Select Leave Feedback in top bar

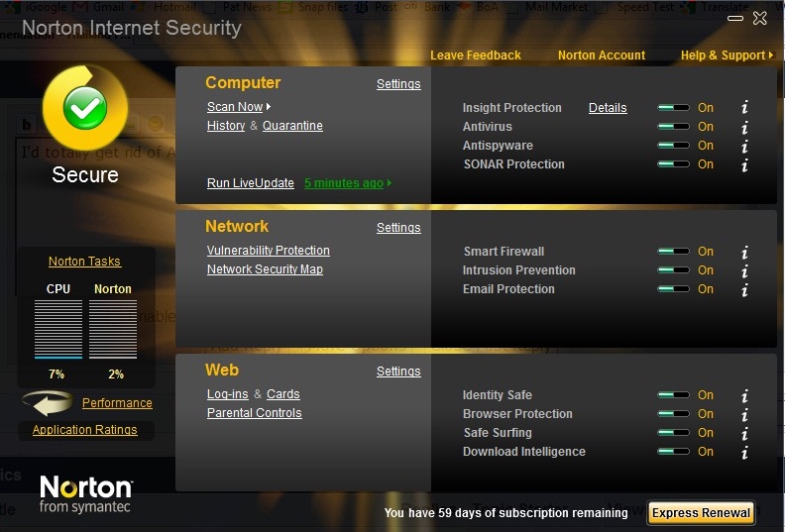coord(475,55)
